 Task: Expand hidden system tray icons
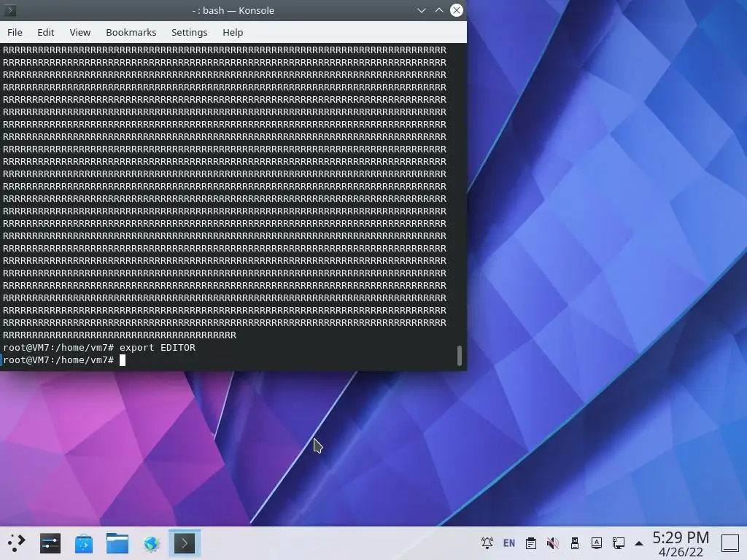[639, 543]
